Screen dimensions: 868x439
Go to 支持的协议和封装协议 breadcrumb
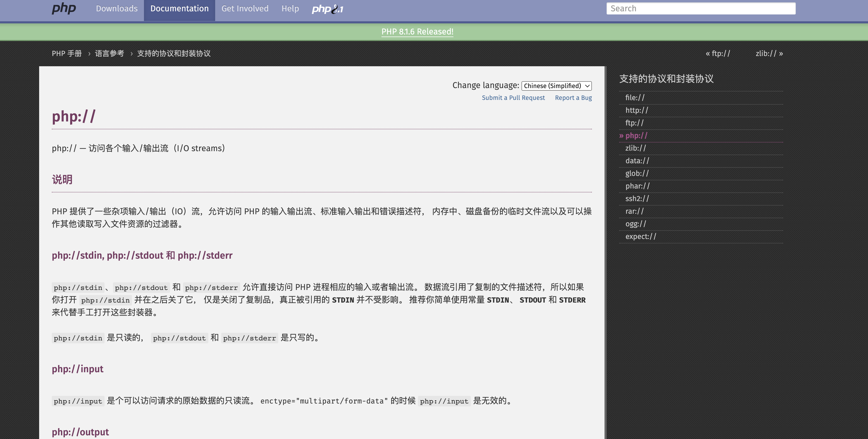174,54
